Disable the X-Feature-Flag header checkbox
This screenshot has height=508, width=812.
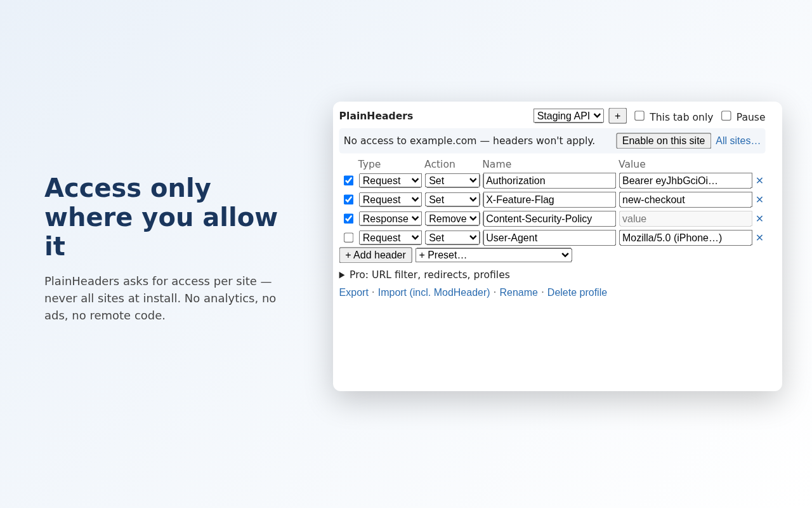pos(348,199)
